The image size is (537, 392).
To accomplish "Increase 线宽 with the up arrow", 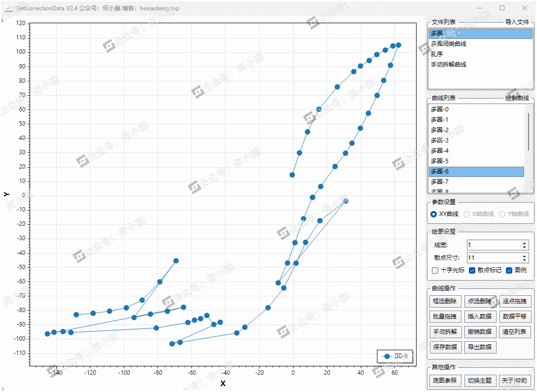I will pyautogui.click(x=524, y=243).
